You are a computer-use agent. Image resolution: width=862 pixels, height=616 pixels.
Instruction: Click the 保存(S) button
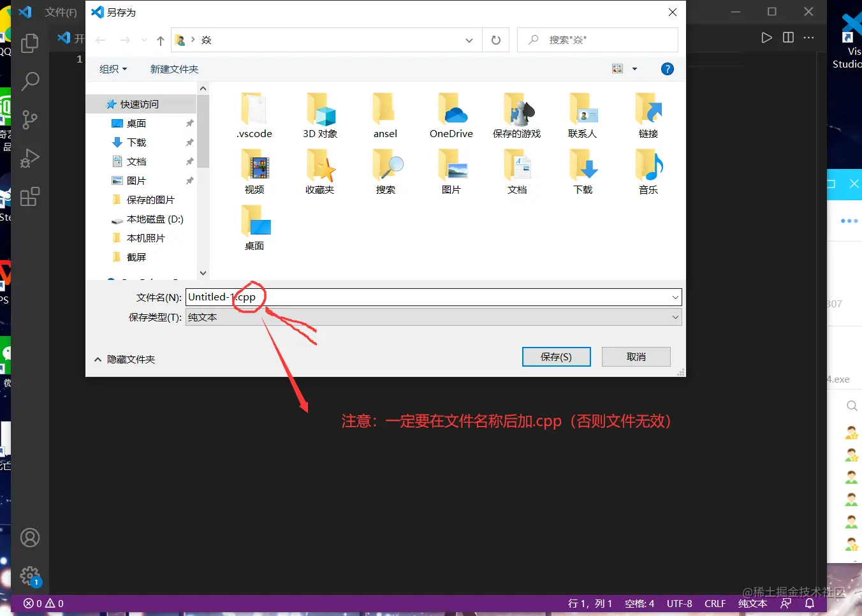pyautogui.click(x=556, y=356)
